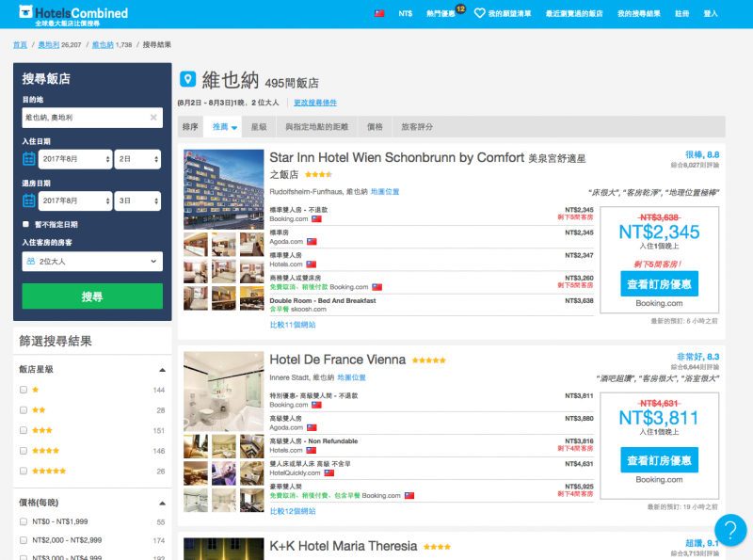Screen dimensions: 753x560
Task: Check the five-star hotel filter
Action: [x=24, y=471]
